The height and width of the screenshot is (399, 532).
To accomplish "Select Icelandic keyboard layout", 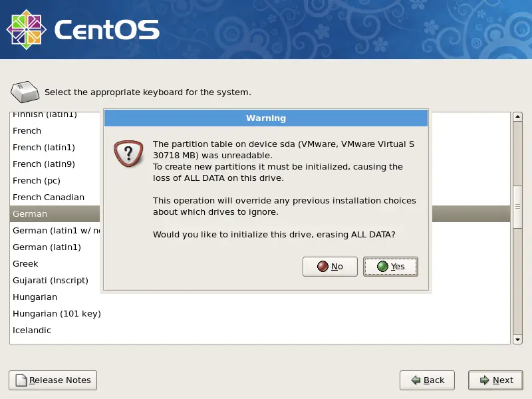I will (x=260, y=330).
